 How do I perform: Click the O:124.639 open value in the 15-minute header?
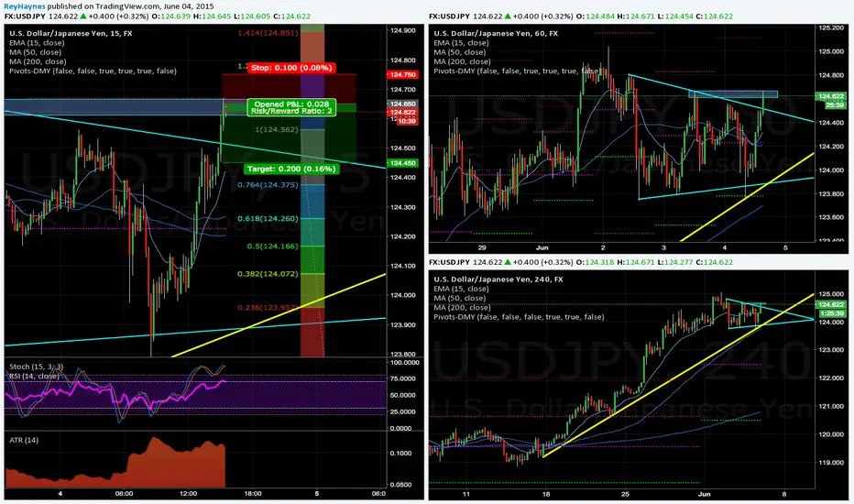pos(171,16)
